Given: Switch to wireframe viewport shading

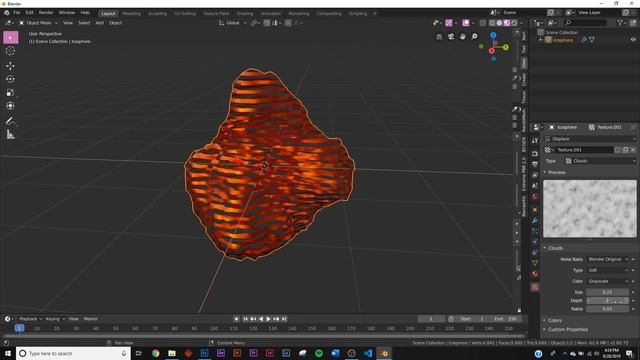Looking at the screenshot, I should (x=492, y=23).
